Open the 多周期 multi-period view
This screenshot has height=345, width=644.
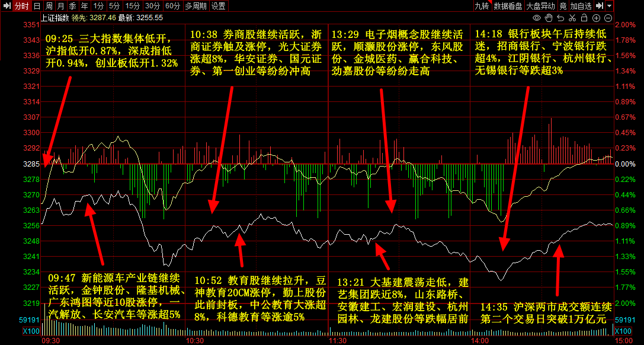(x=196, y=6)
